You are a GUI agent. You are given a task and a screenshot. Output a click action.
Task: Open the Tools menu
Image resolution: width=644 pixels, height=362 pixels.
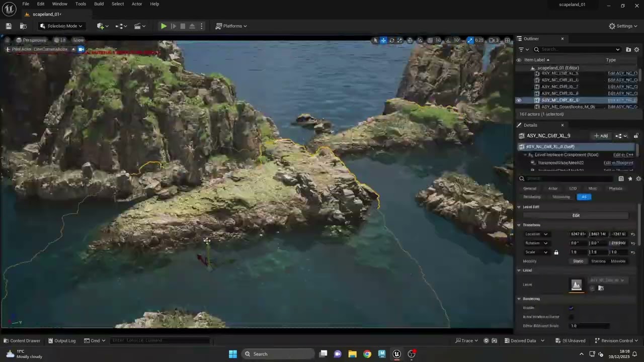(x=80, y=4)
